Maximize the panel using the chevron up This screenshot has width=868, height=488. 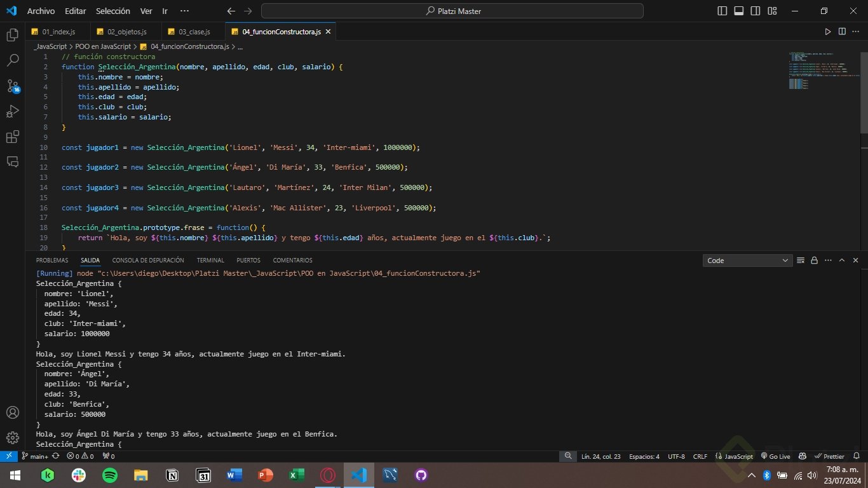[x=842, y=261]
